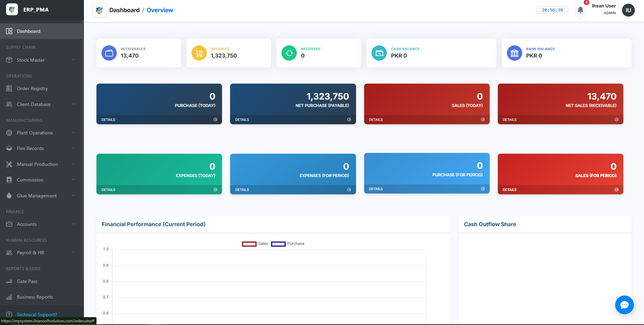Image resolution: width=644 pixels, height=325 pixels.
Task: Expand the Payroll & HR menu
Action: 42,253
